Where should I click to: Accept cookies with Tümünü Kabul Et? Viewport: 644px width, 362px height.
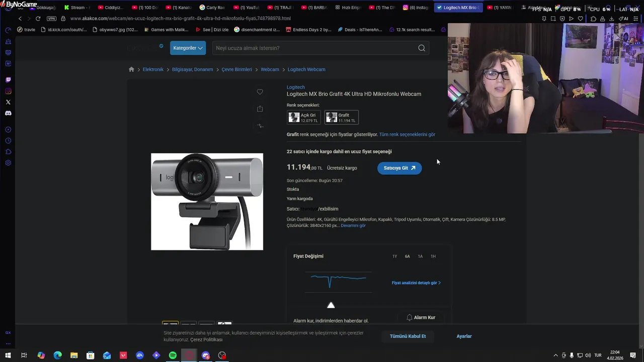[x=408, y=336]
